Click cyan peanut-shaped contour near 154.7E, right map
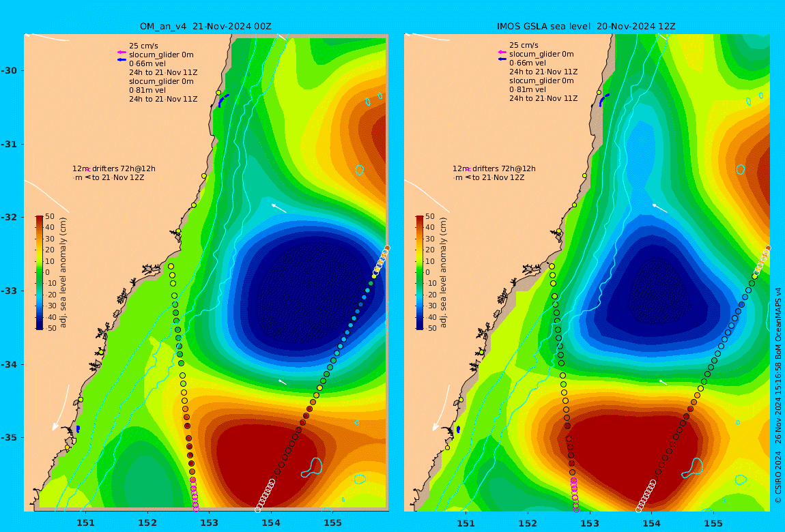The image size is (785, 532). click(692, 468)
